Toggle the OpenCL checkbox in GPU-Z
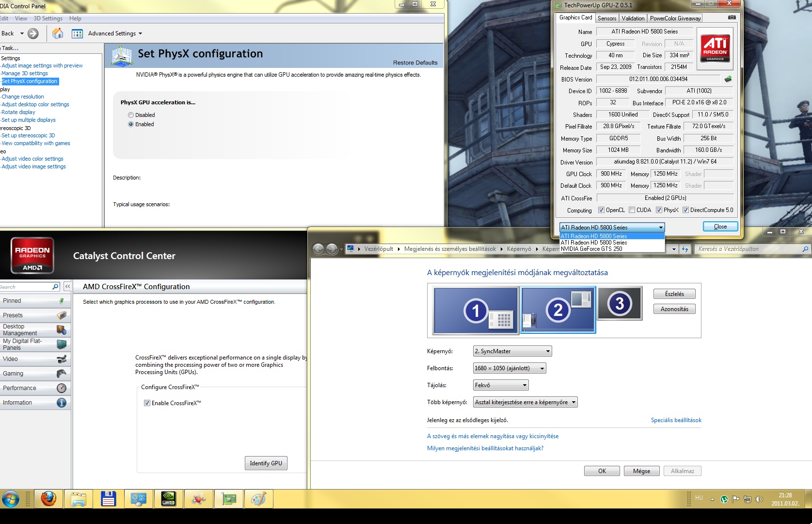Image resolution: width=812 pixels, height=524 pixels. [x=601, y=210]
